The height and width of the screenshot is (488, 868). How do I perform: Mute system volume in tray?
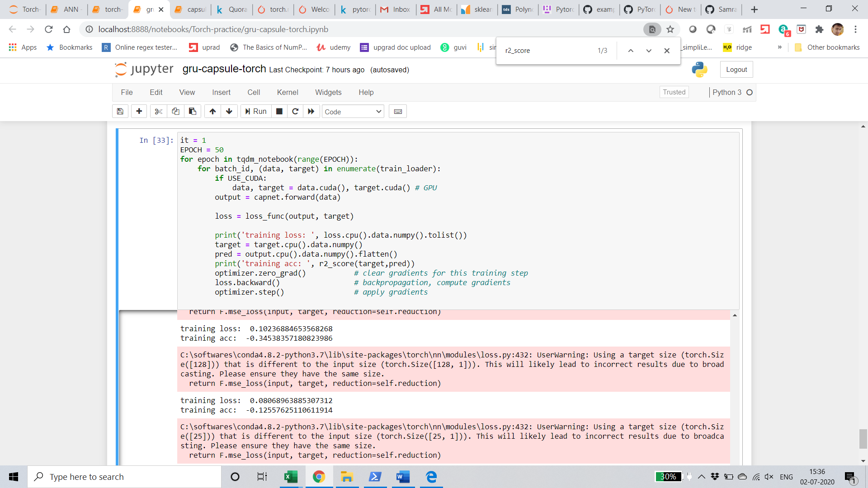tap(769, 477)
